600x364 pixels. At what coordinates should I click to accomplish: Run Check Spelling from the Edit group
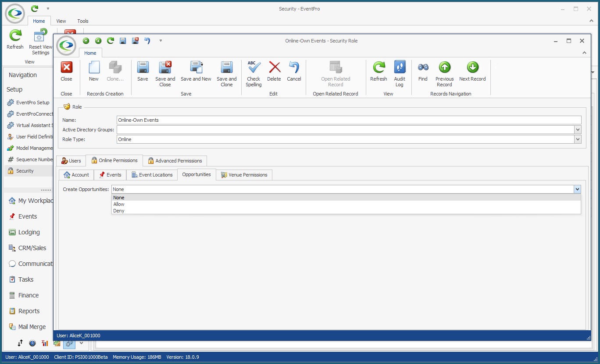(254, 74)
